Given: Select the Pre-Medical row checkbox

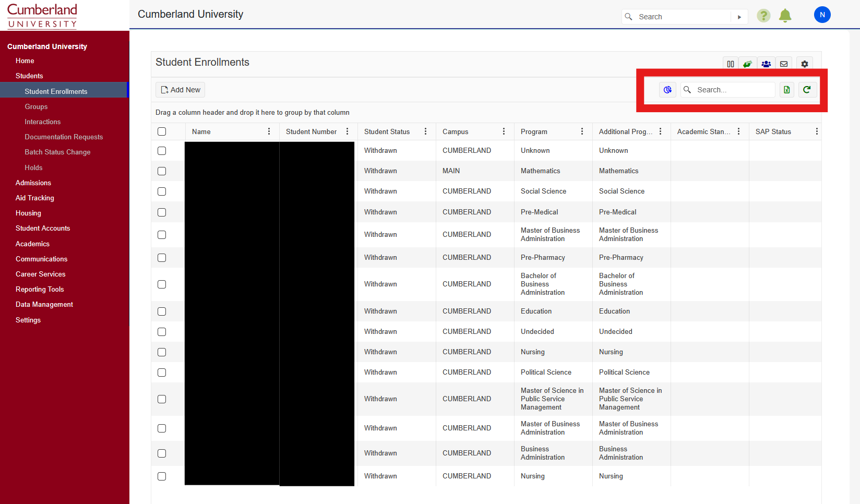Looking at the screenshot, I should click(x=162, y=212).
